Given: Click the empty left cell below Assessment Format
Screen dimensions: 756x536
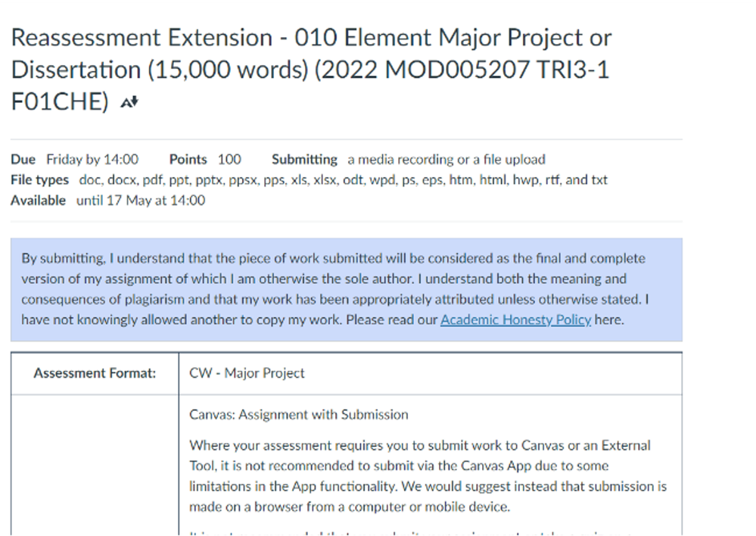Looking at the screenshot, I should coord(95,462).
